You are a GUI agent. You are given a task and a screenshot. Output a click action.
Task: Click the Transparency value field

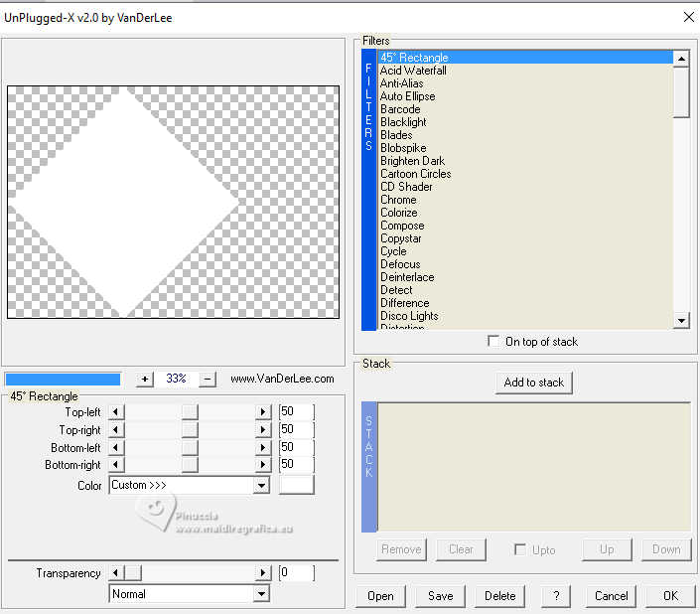pos(297,573)
